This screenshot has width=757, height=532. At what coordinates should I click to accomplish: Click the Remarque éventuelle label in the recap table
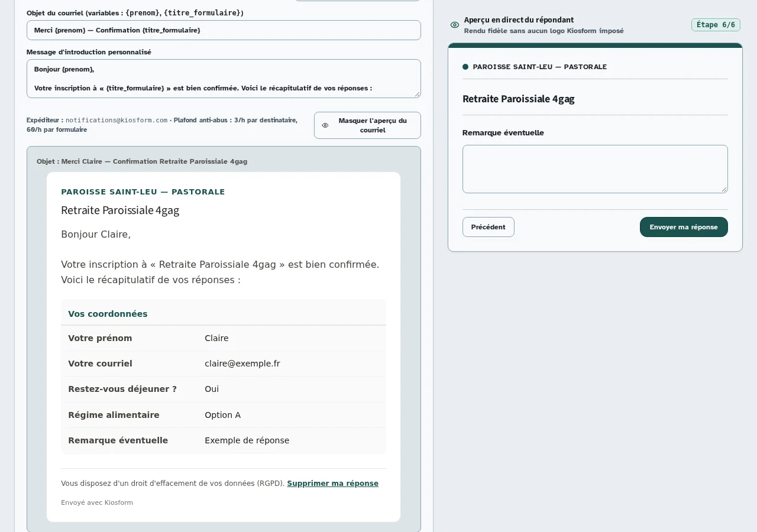[x=118, y=440]
